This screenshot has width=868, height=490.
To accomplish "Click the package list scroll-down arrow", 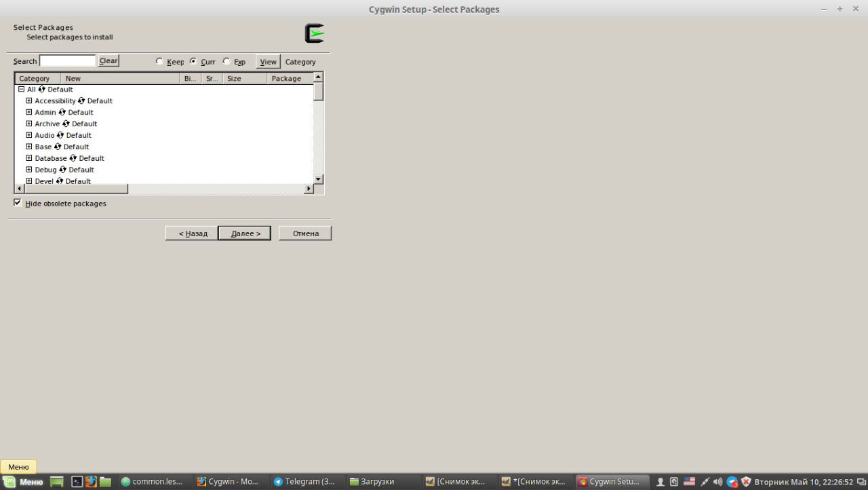I will click(319, 179).
